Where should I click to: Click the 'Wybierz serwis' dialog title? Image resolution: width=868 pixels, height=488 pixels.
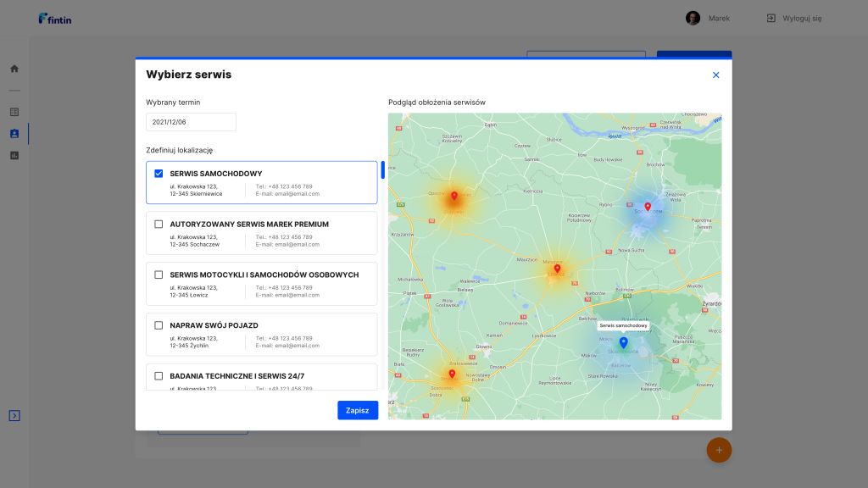[x=189, y=75]
